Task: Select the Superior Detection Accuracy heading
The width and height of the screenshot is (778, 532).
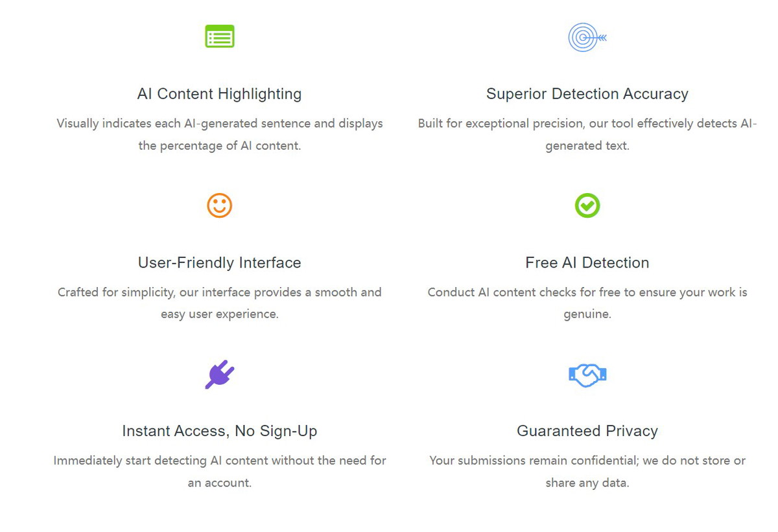Action: [x=587, y=94]
